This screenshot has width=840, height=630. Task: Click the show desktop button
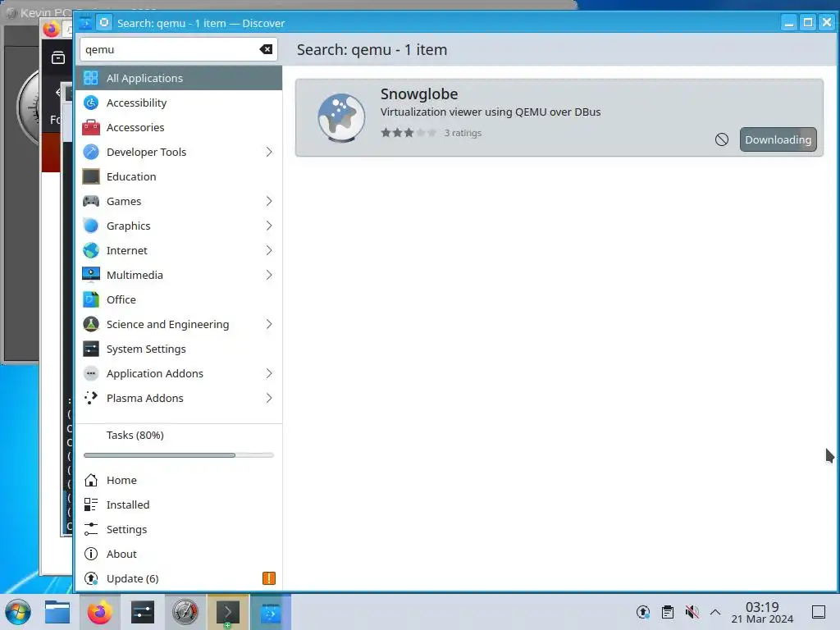819,612
